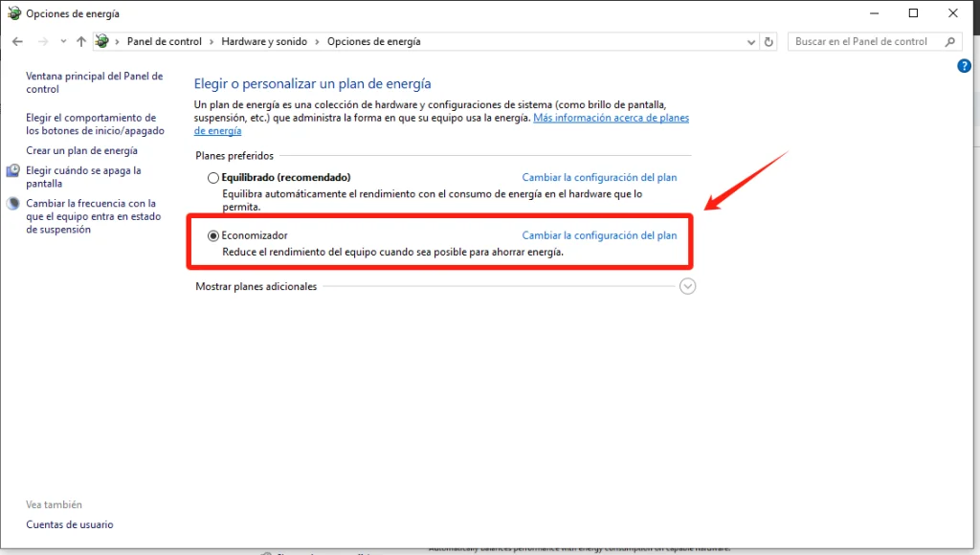Click 'Planes preferidos' section label
980x555 pixels.
pos(234,156)
